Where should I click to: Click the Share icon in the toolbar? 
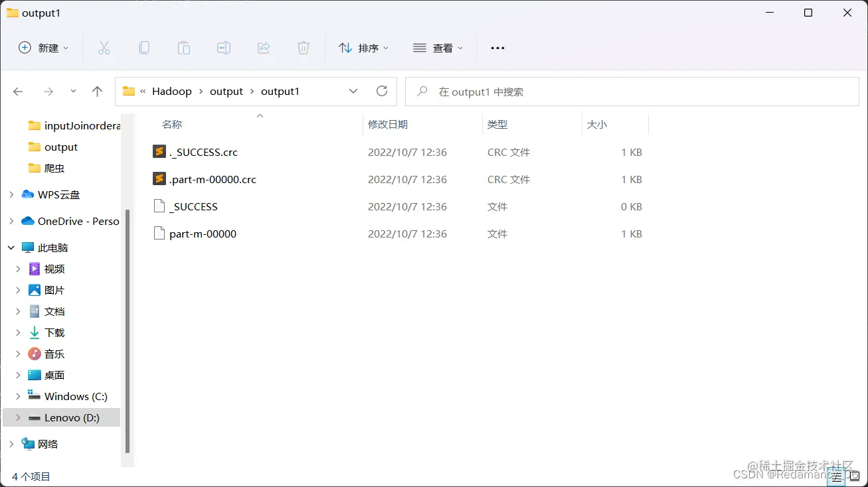[264, 47]
